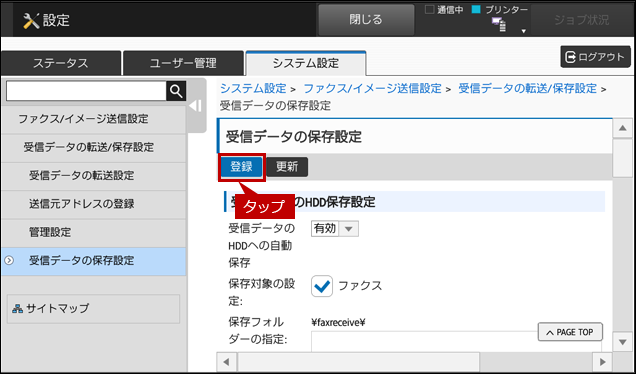
Task: Follow the システム設定 breadcrumb link
Action: click(253, 88)
